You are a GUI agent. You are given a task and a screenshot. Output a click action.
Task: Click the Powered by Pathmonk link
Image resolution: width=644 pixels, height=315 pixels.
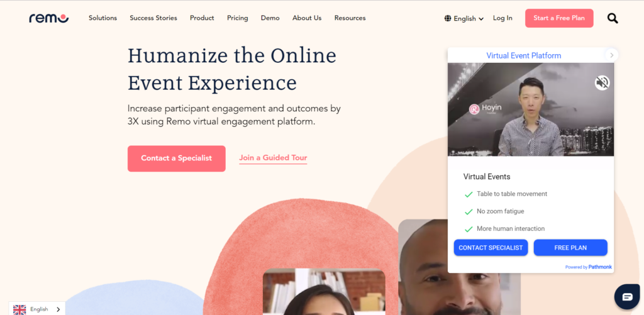pyautogui.click(x=589, y=267)
